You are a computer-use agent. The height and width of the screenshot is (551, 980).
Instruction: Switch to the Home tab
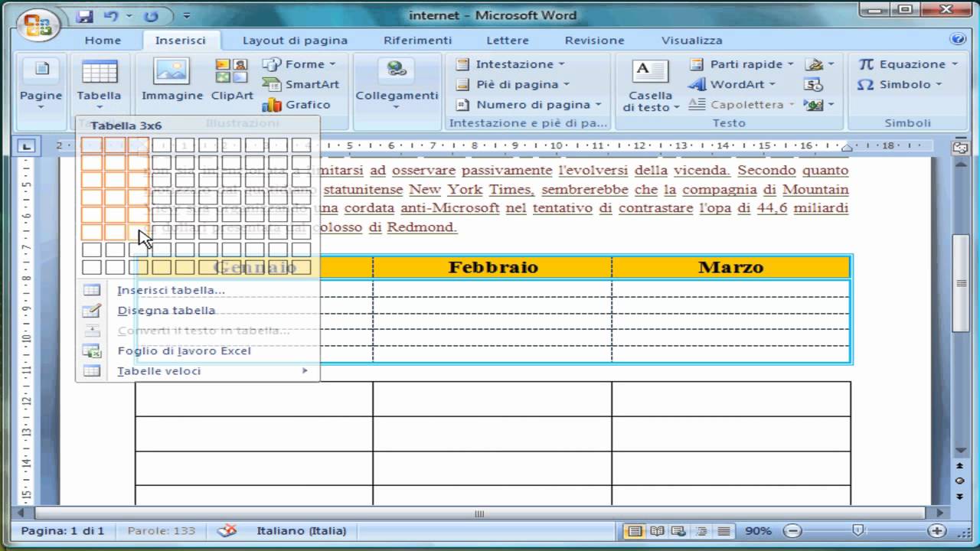[103, 41]
